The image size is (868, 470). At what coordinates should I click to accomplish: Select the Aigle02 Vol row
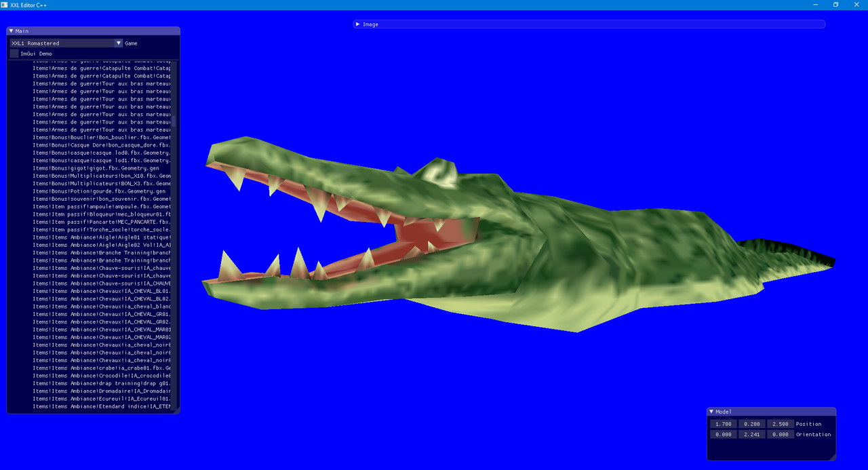(102, 245)
